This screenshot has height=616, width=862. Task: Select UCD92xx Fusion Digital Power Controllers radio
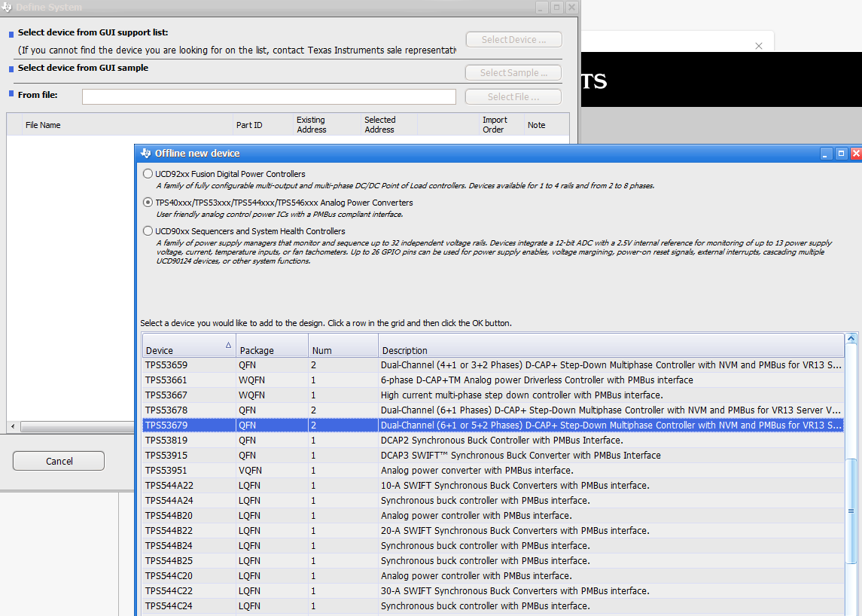[148, 174]
